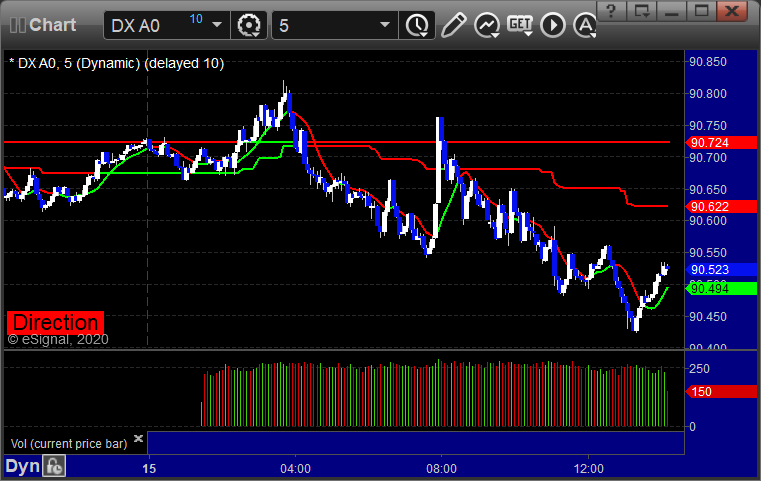
Task: Click the blue 10 link indicator
Action: (x=196, y=19)
